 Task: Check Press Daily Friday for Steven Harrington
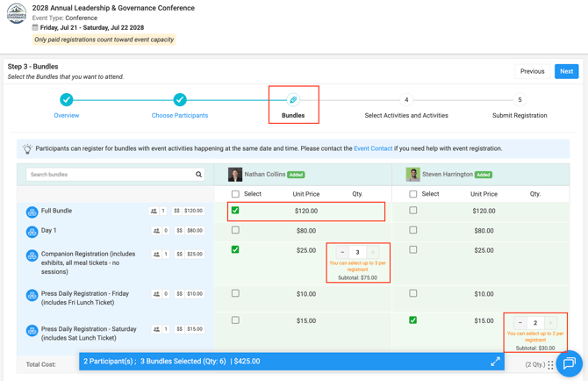(412, 293)
